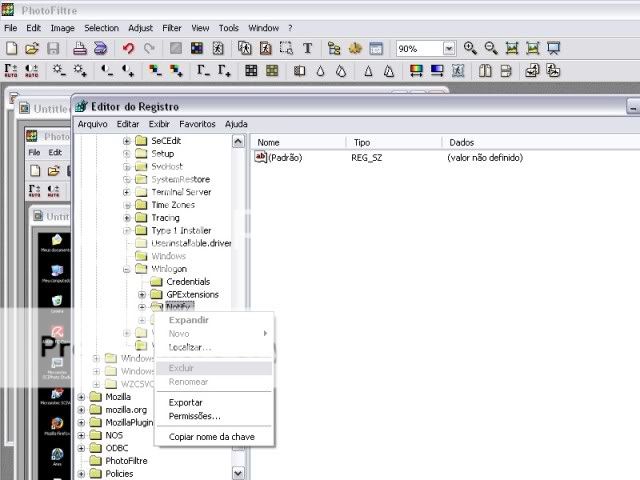
Task: Increase contrast with half-circle plus icon
Action: [x=128, y=71]
